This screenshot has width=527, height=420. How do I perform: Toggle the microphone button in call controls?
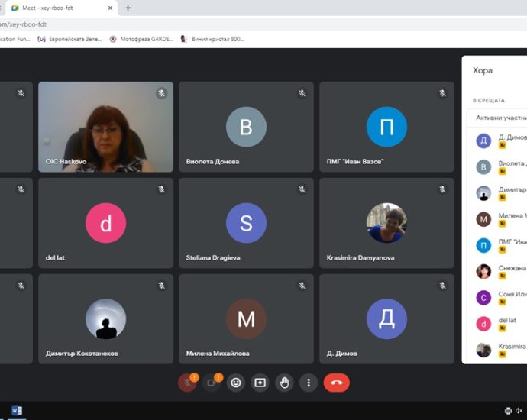point(187,383)
